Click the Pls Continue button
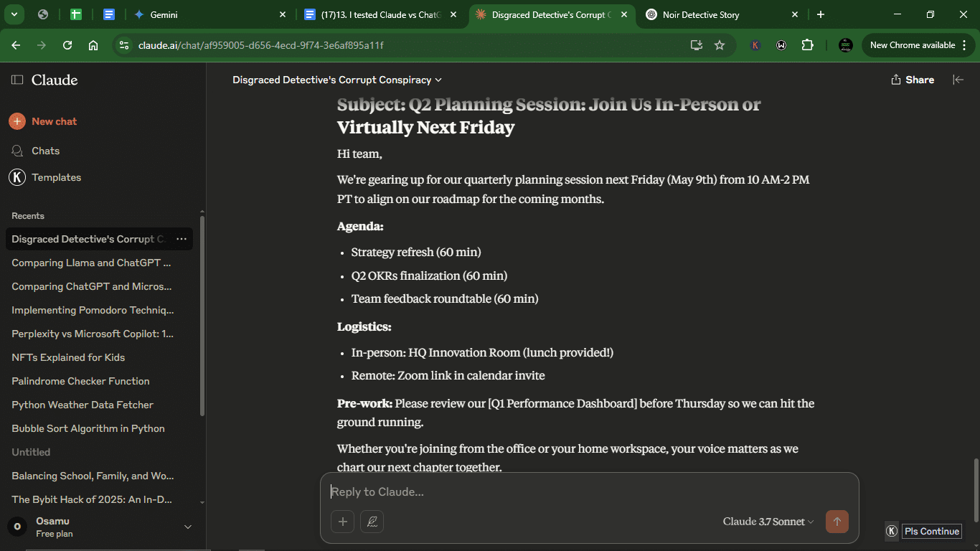 [931, 531]
